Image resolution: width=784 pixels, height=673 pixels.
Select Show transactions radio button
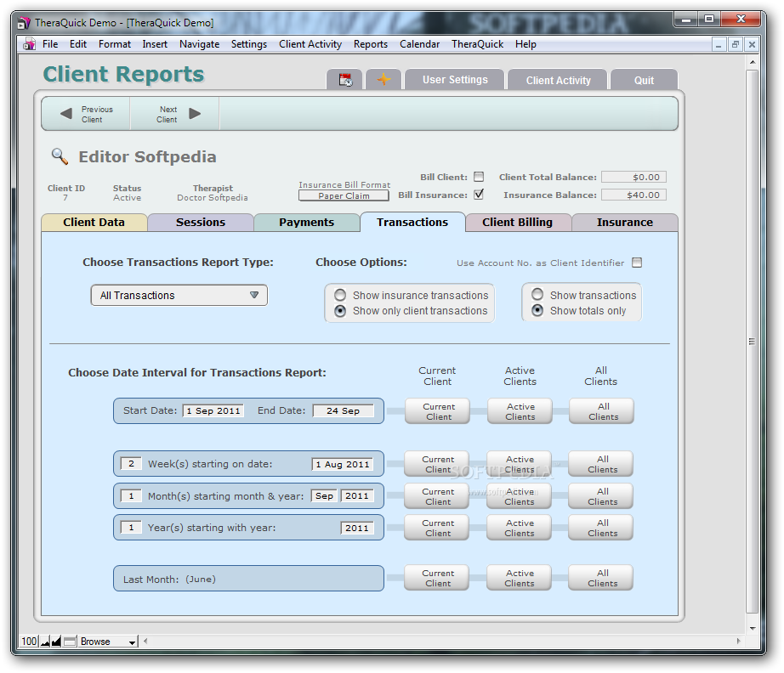pos(537,294)
